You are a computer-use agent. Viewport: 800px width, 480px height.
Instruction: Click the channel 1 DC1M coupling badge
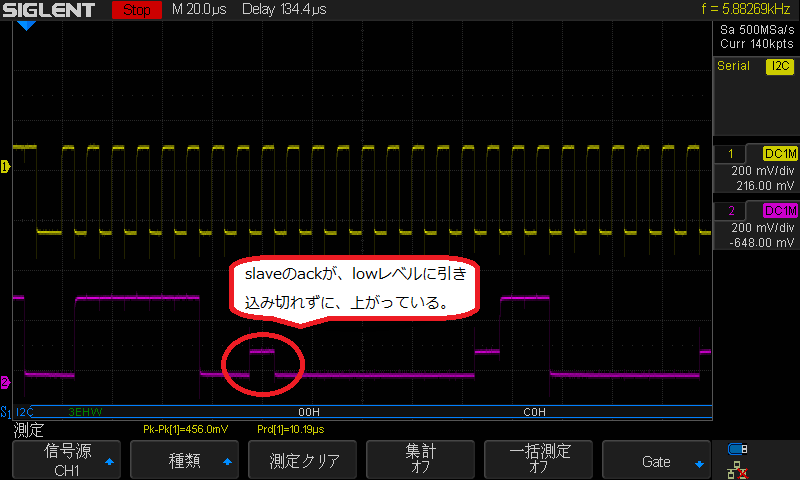tap(779, 154)
